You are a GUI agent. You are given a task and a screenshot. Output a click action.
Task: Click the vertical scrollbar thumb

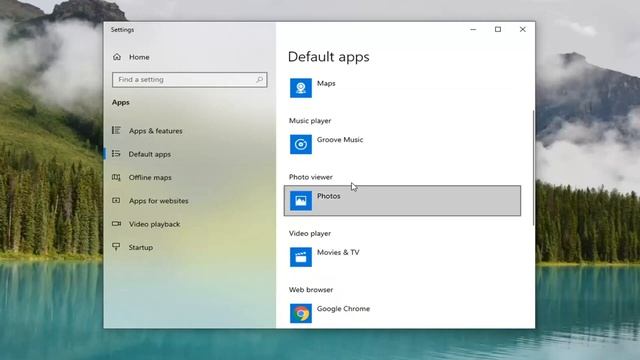533,168
